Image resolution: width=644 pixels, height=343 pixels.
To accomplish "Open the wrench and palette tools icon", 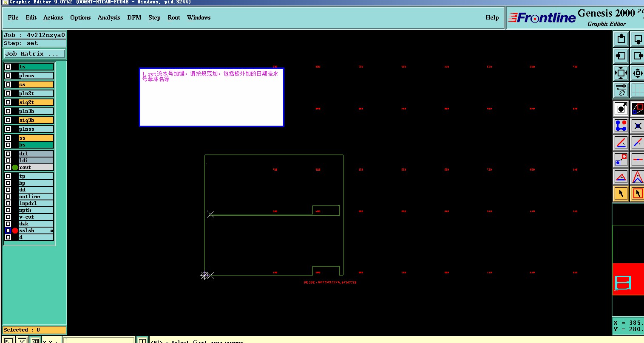I will 621,90.
